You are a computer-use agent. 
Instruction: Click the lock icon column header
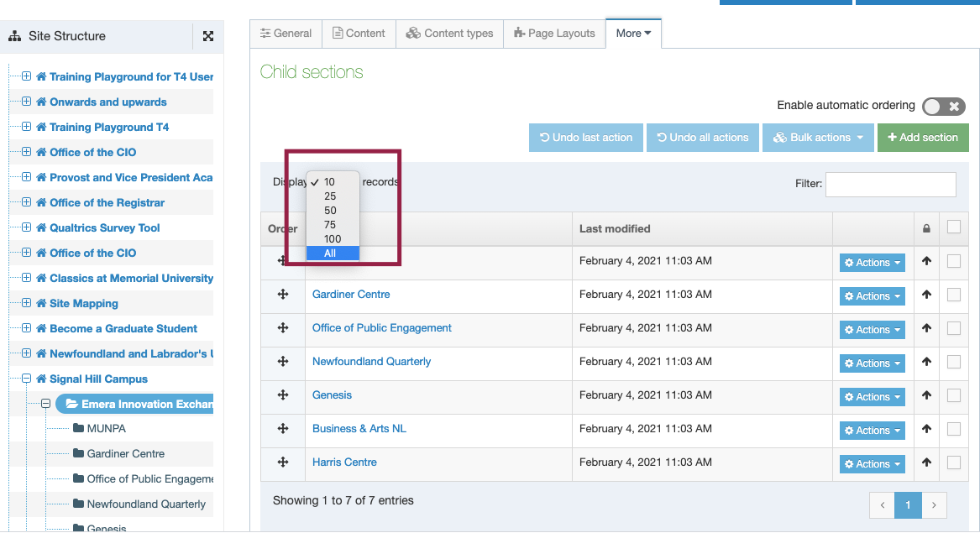coord(926,228)
